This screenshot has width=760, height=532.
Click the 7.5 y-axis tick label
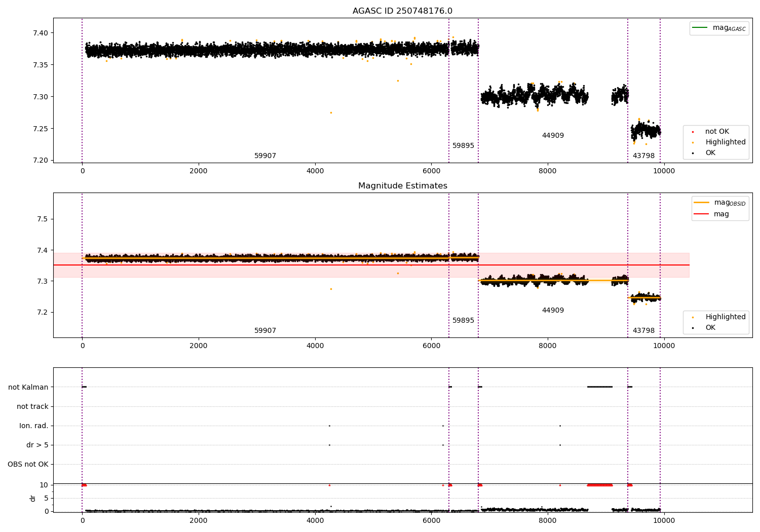click(43, 219)
